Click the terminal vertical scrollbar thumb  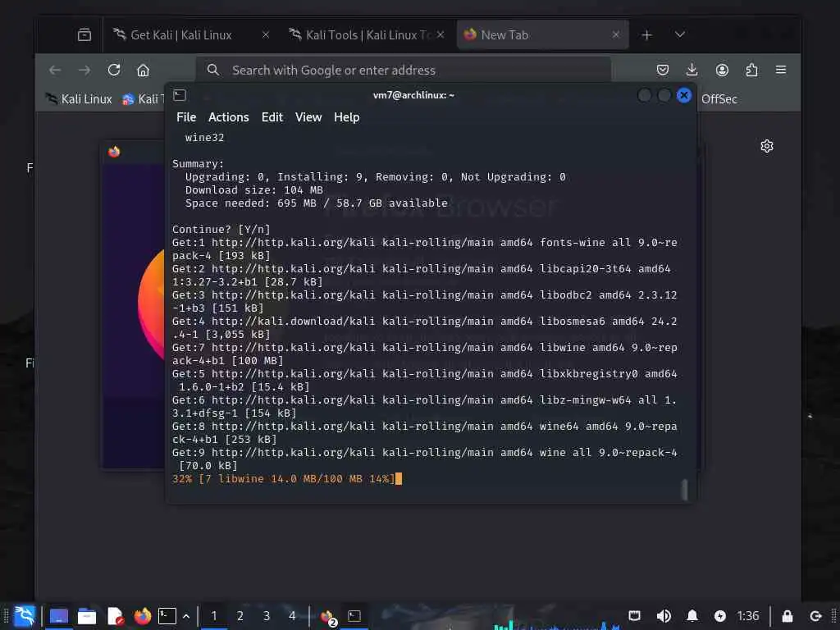(684, 490)
